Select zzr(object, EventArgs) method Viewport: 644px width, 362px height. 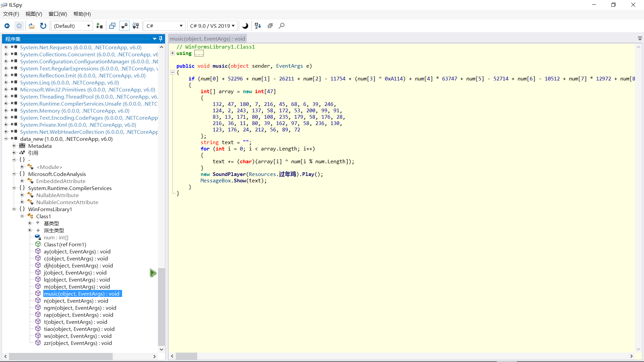click(78, 343)
